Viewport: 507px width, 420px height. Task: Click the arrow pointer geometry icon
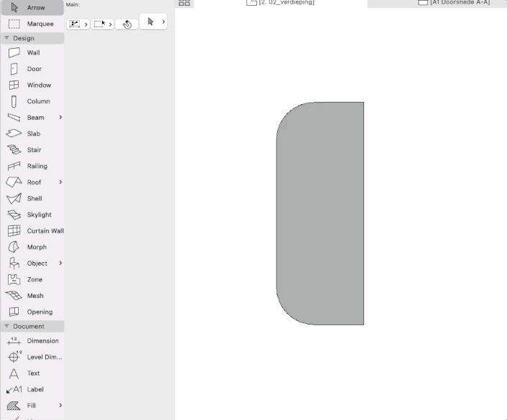(x=150, y=22)
